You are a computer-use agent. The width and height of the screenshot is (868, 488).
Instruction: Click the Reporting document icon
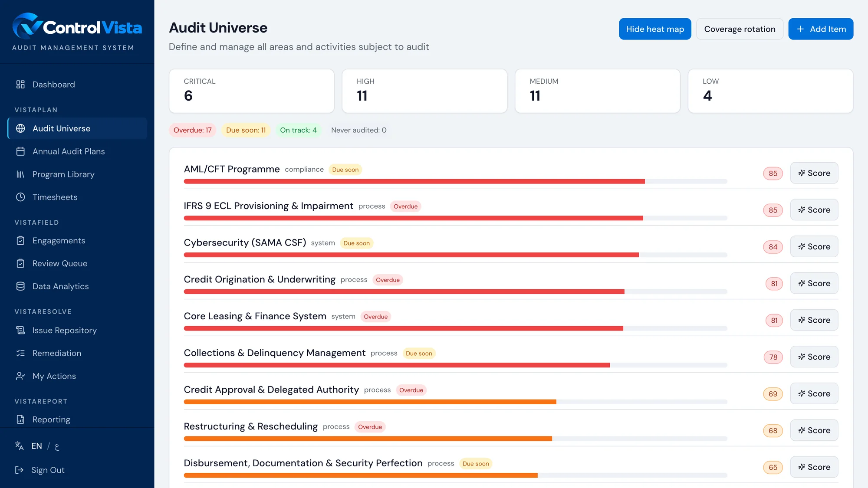[x=20, y=419]
